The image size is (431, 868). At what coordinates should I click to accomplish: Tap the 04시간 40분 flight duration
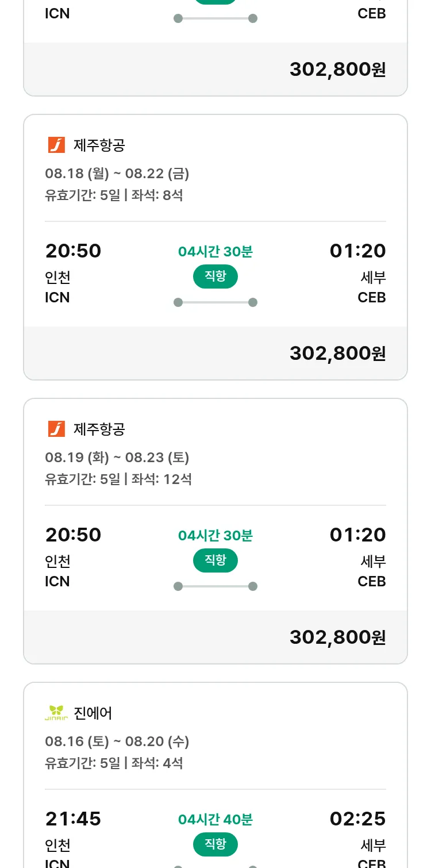tap(215, 819)
